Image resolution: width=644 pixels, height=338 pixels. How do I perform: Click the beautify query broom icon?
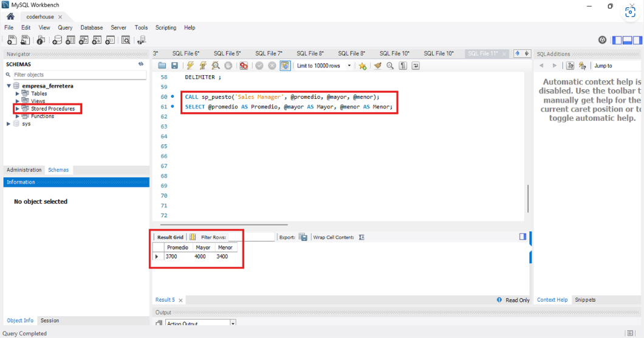click(x=377, y=66)
